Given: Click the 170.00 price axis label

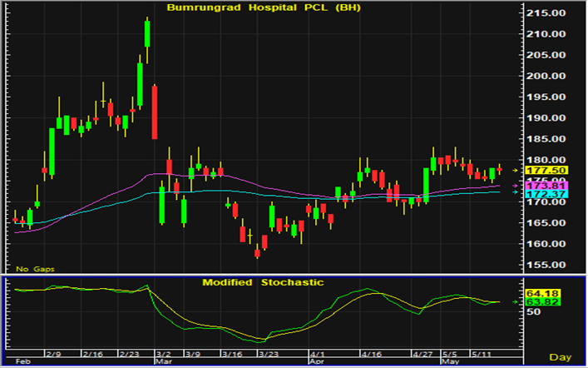Looking at the screenshot, I should (x=546, y=202).
